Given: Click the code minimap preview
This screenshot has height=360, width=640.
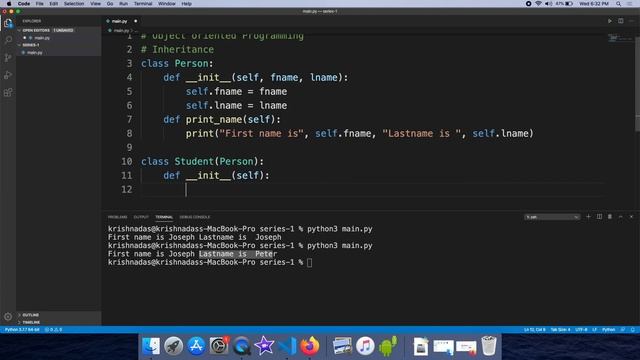Looking at the screenshot, I should (620, 39).
